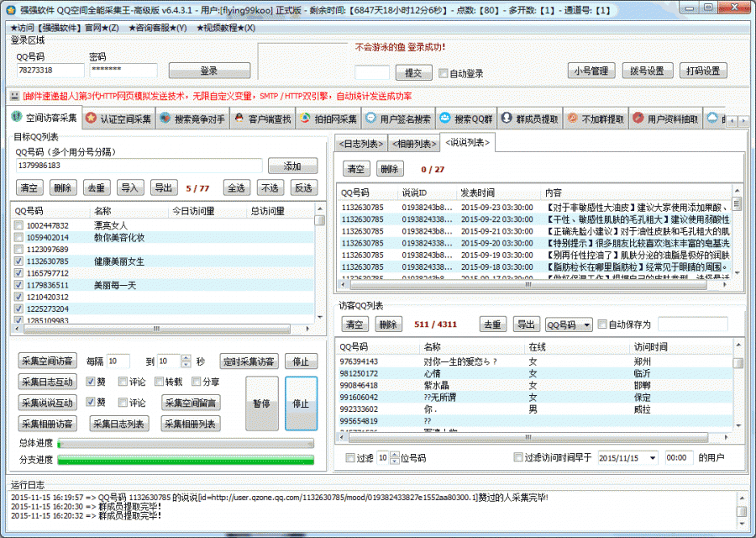
Task: Click the app icon in the title bar
Action: tap(11, 9)
